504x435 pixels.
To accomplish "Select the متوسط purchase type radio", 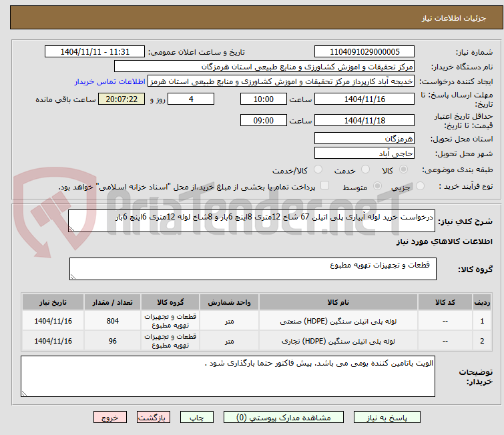I will coord(377,186).
